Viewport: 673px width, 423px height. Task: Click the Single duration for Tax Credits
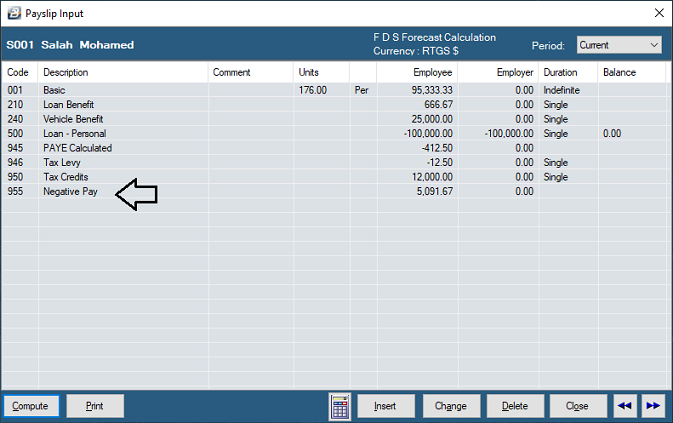[555, 177]
